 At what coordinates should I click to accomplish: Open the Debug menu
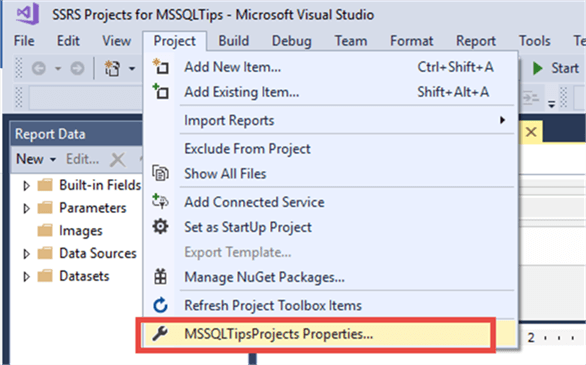coord(292,41)
